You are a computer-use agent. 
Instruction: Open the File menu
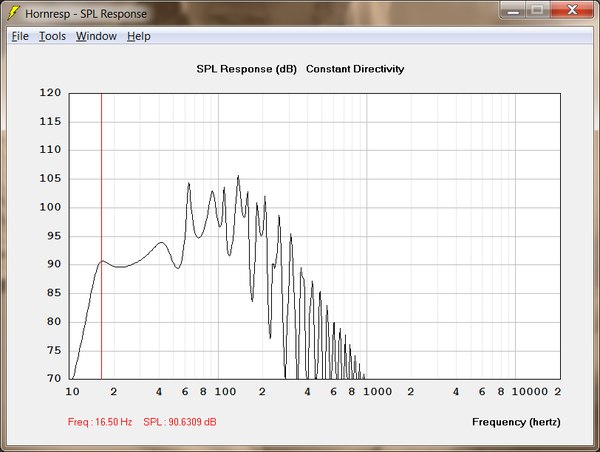pos(20,36)
